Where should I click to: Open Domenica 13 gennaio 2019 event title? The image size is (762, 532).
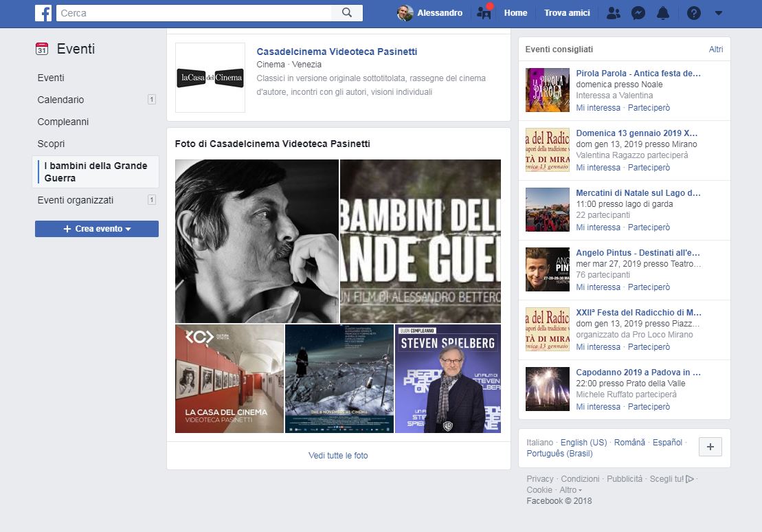click(x=637, y=133)
